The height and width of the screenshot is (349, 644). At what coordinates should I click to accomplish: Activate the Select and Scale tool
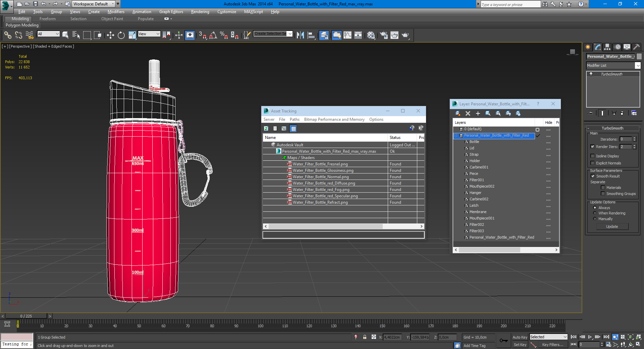pyautogui.click(x=132, y=35)
